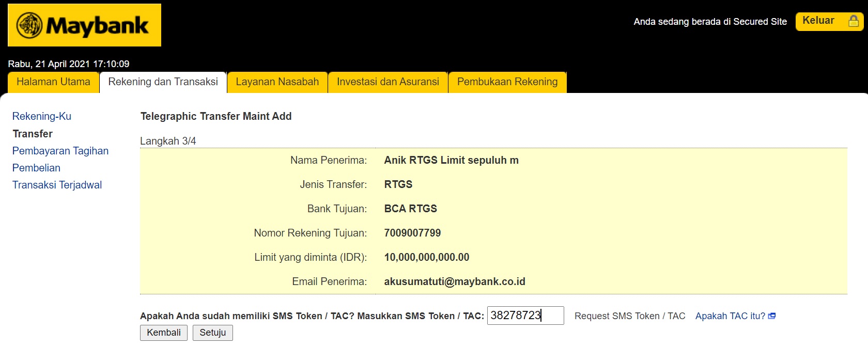Go to the Halaman Utama tab
The height and width of the screenshot is (346, 868).
(x=53, y=82)
